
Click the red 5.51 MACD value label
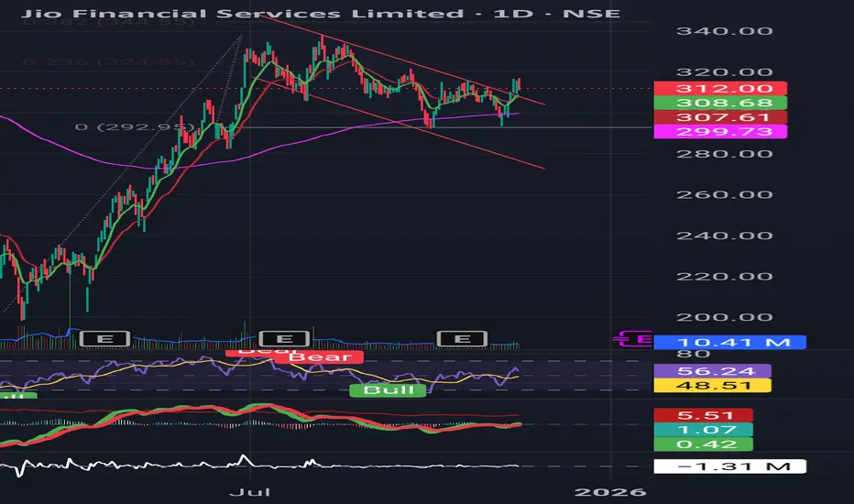[703, 416]
